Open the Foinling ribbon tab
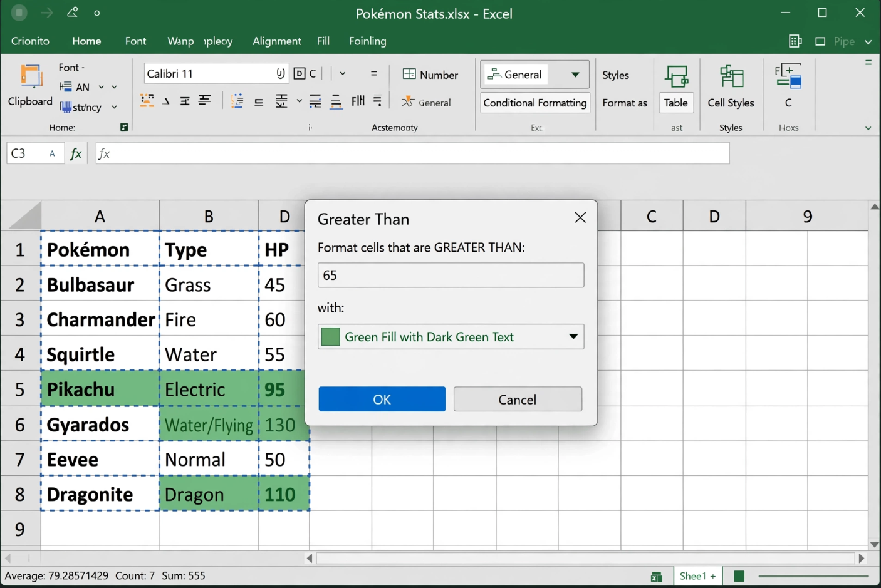This screenshot has height=588, width=881. 368,41
